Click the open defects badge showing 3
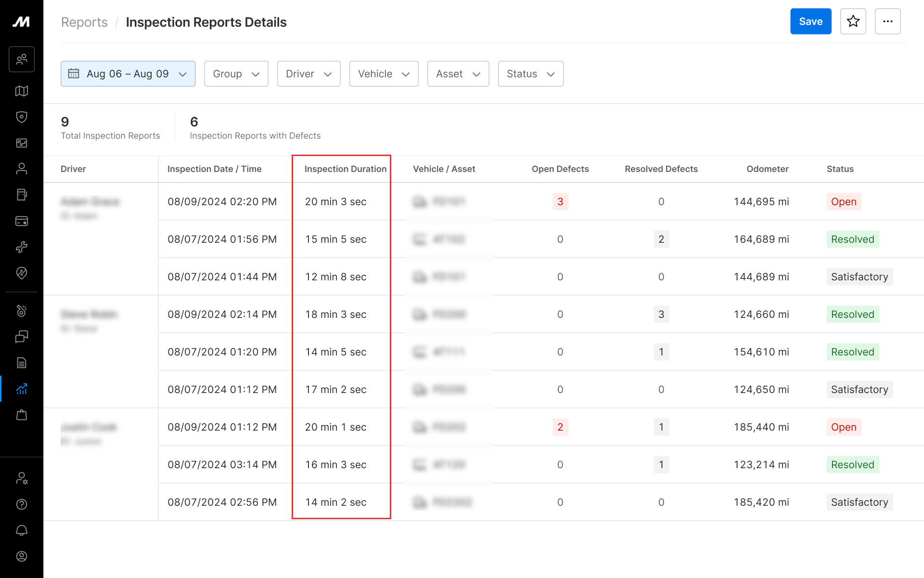 pos(560,202)
